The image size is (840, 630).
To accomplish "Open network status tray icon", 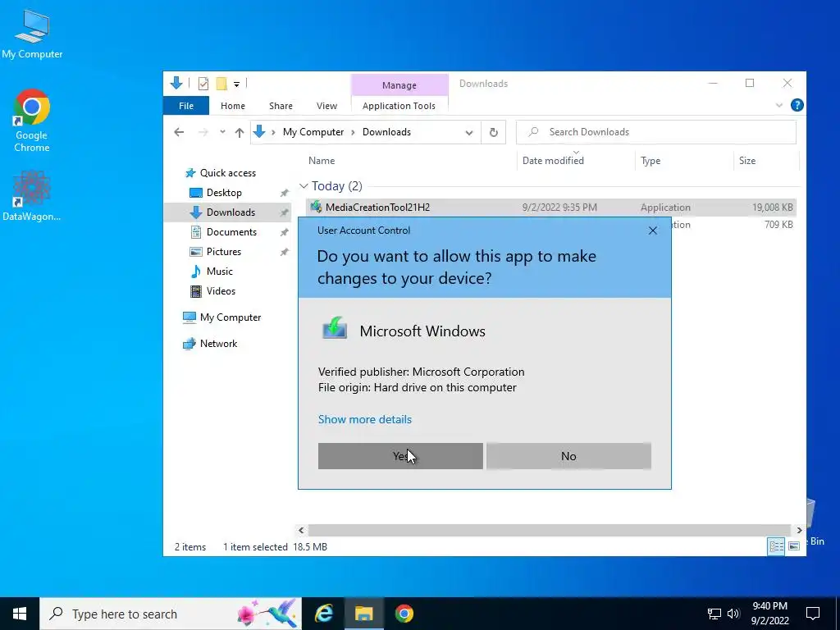I will 714,614.
